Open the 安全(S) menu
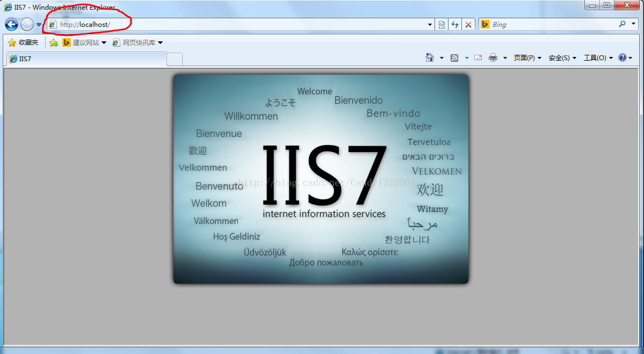This screenshot has height=354, width=644. tap(563, 58)
